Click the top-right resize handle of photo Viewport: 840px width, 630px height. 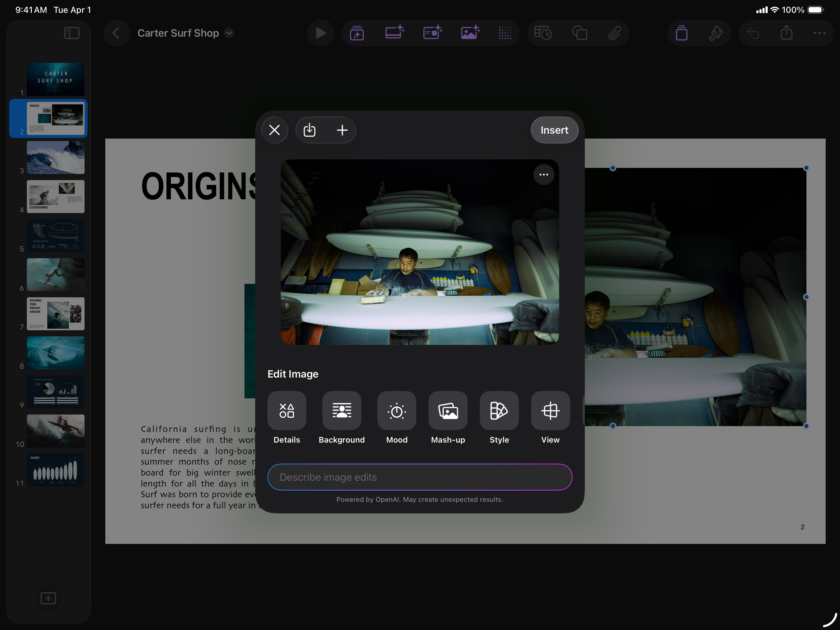(x=806, y=168)
